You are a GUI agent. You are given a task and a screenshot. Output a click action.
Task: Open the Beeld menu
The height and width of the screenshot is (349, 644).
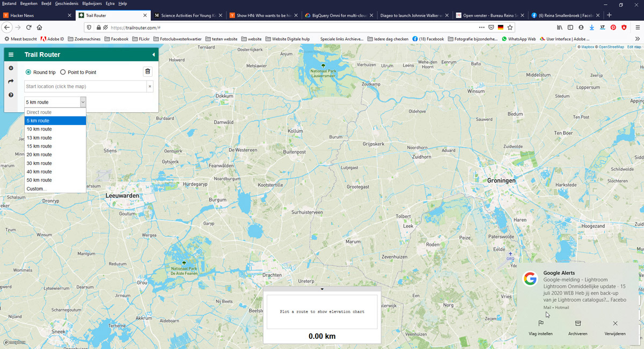click(46, 4)
